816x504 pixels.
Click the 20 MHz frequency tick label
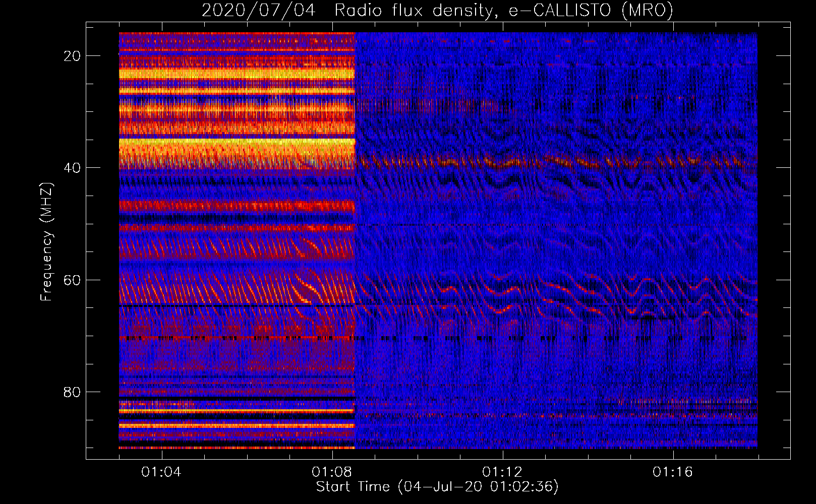tap(73, 56)
